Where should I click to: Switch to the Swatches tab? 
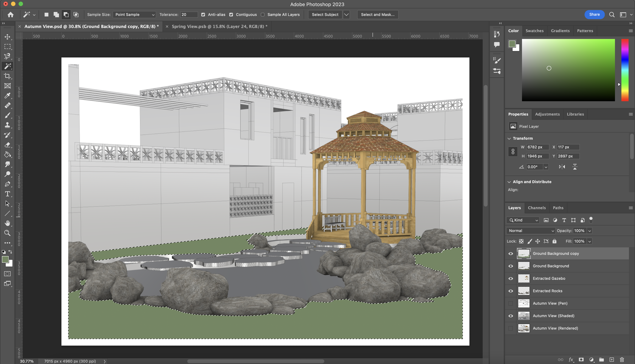534,31
